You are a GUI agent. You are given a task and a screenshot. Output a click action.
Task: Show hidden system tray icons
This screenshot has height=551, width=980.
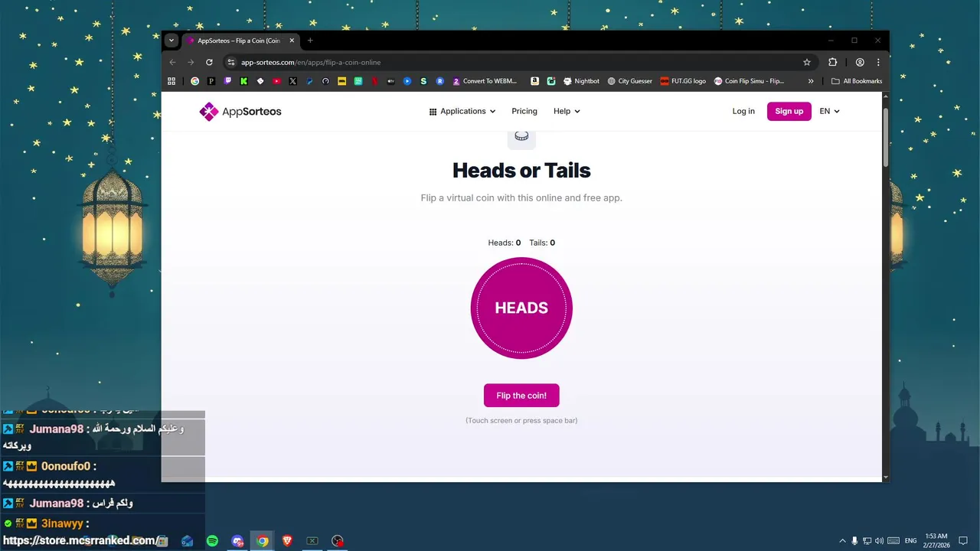pyautogui.click(x=842, y=540)
